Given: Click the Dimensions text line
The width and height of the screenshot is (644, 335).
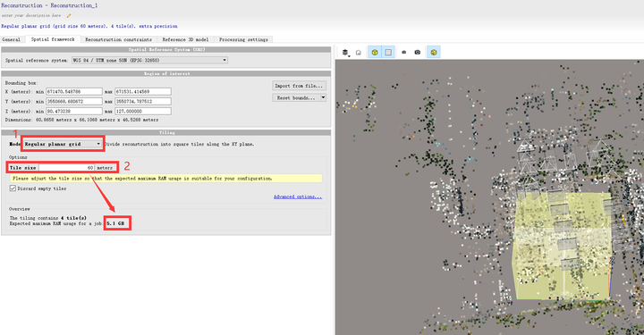Looking at the screenshot, I should click(x=81, y=120).
